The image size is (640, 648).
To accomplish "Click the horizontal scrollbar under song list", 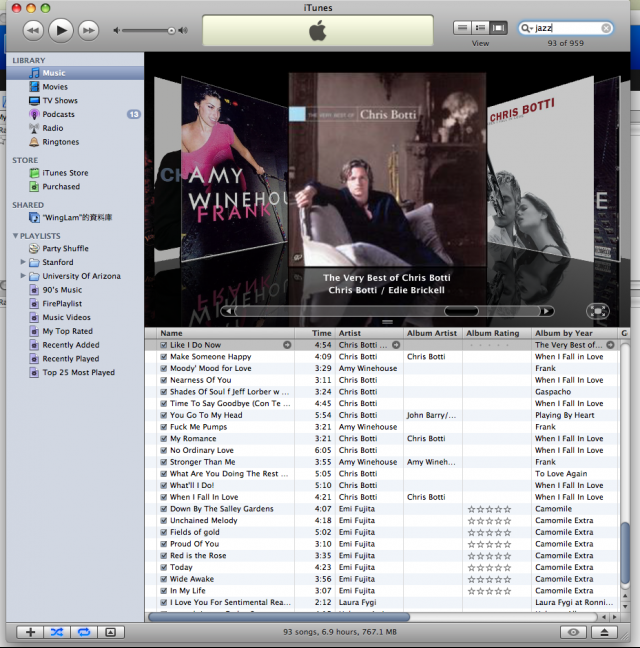I will [x=279, y=617].
